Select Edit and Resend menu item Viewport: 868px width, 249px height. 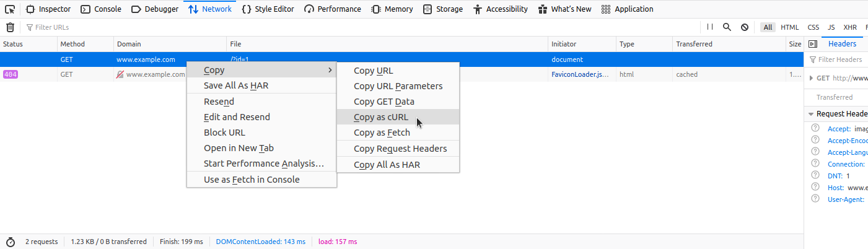(237, 117)
